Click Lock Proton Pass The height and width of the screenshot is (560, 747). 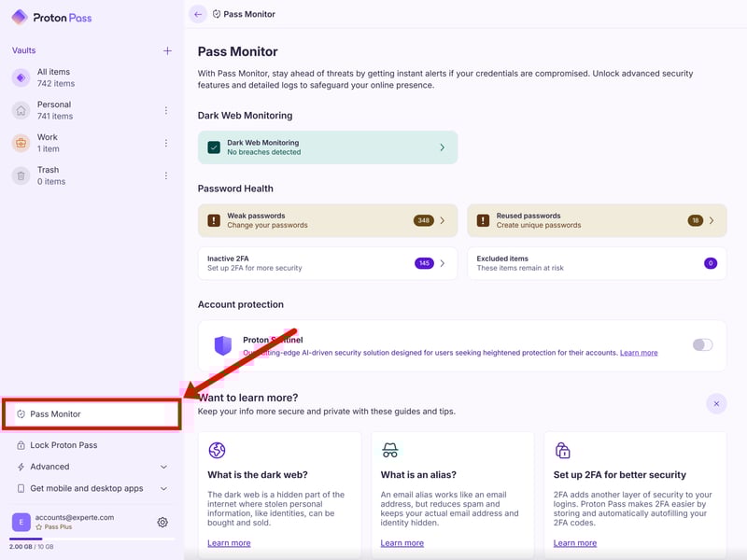(x=63, y=445)
